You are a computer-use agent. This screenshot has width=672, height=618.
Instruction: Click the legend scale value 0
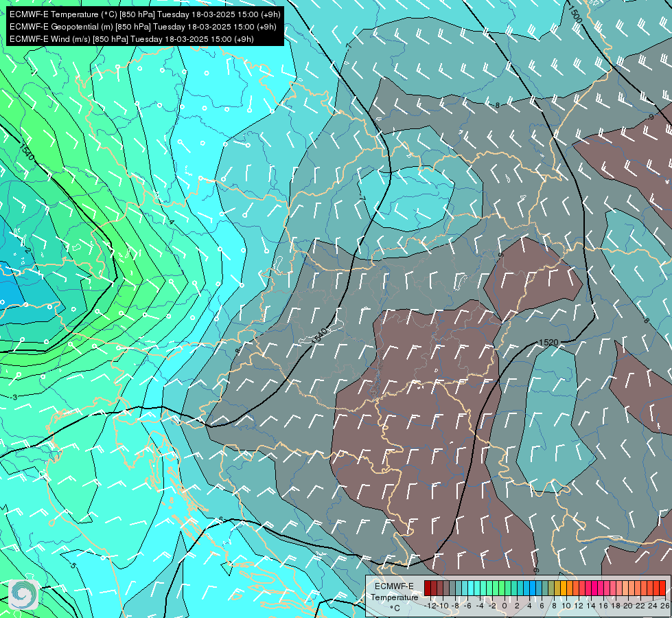pyautogui.click(x=505, y=606)
